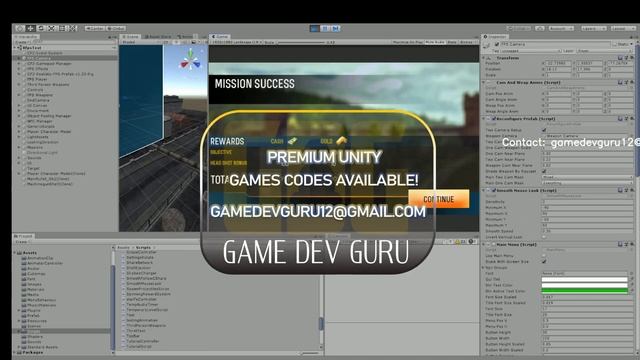Toggle the Global handle rotation button
Screen dimensions: 640x360
tap(116, 28)
